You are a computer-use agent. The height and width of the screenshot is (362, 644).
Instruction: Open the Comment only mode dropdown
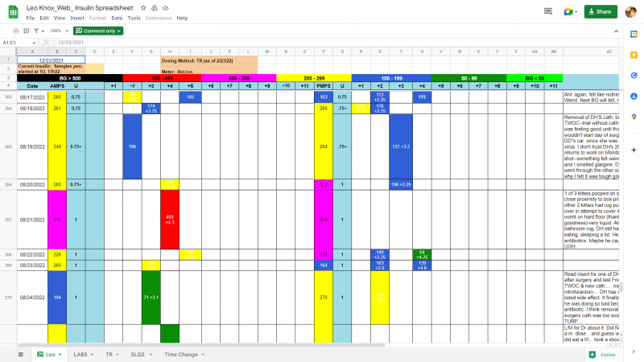[97, 31]
